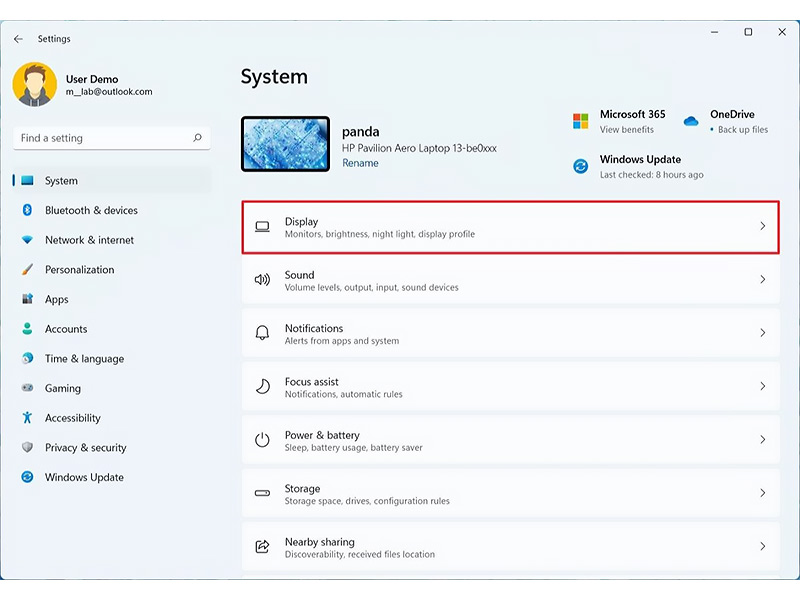Click the Apps icon in sidebar

[27, 298]
